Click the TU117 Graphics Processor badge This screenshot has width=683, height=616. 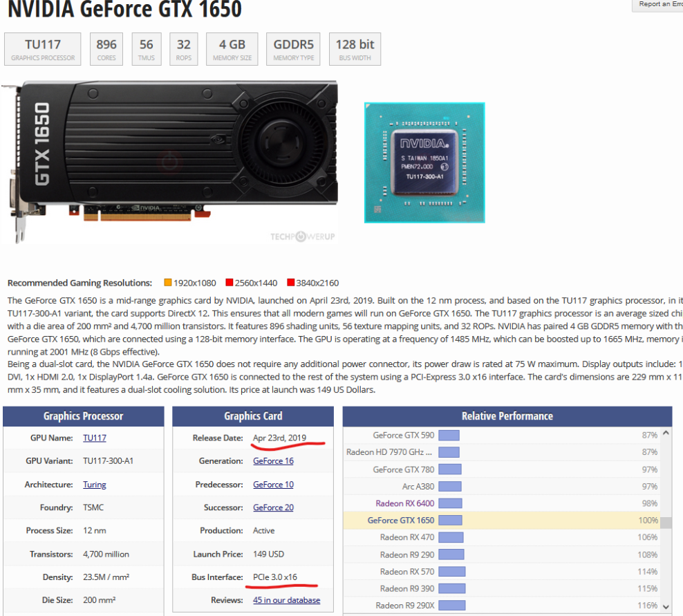coord(43,49)
